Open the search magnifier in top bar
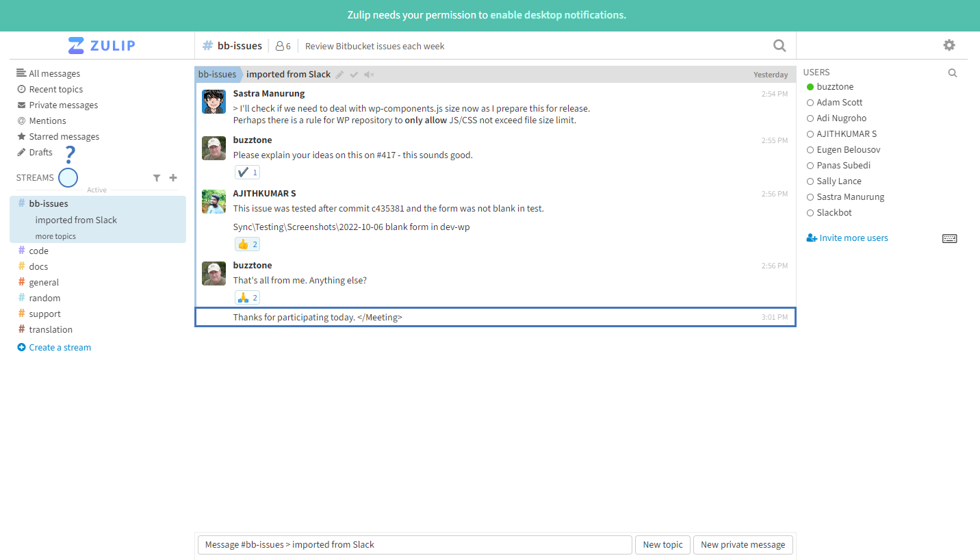The height and width of the screenshot is (560, 980). (x=779, y=46)
